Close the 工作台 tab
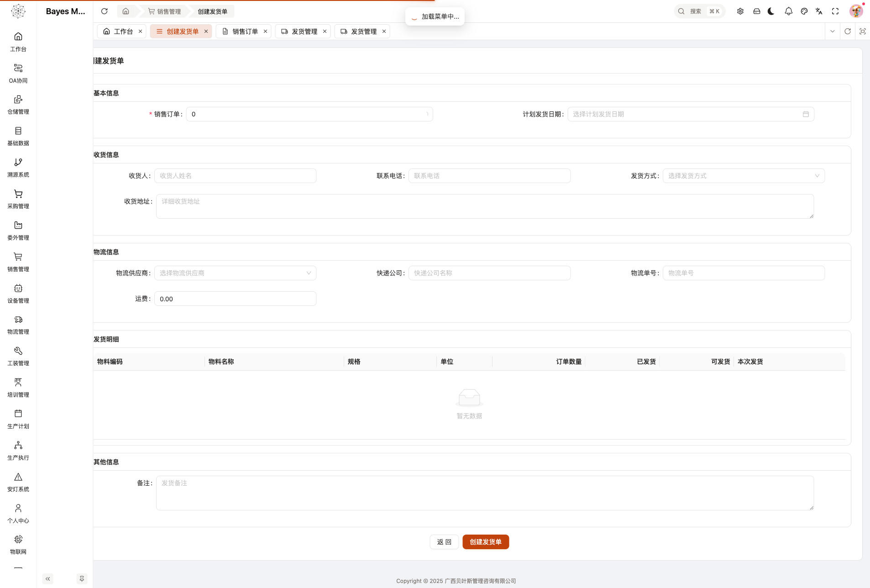 click(x=141, y=31)
